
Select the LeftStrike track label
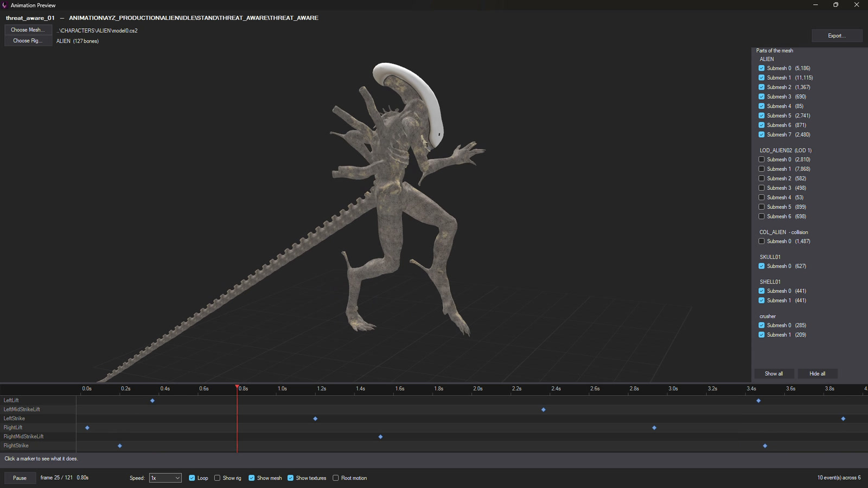[x=14, y=419]
